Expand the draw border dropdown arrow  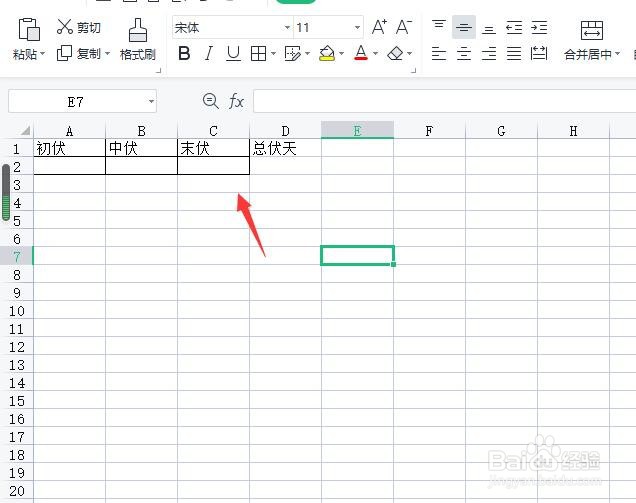[x=307, y=53]
